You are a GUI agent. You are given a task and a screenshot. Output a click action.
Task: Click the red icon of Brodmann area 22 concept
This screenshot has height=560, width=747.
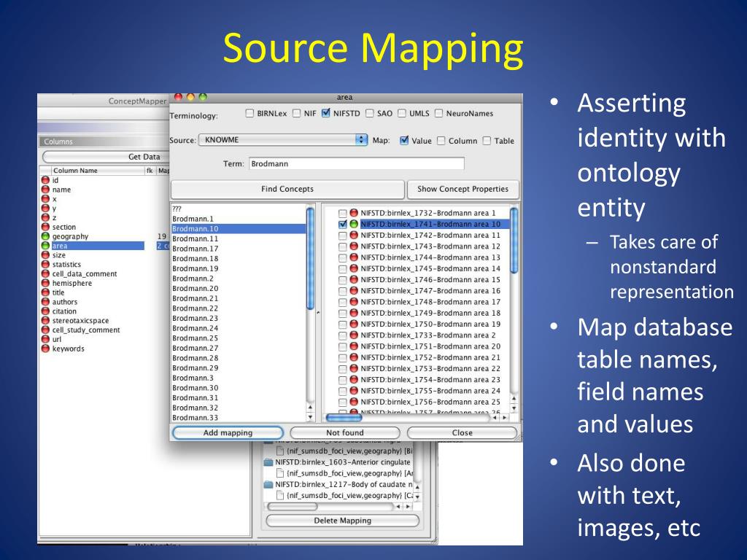tap(354, 368)
